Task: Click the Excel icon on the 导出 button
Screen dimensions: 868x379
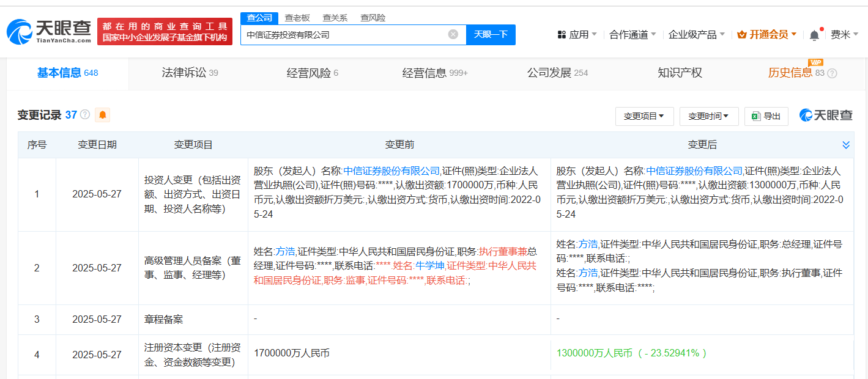Action: point(756,116)
